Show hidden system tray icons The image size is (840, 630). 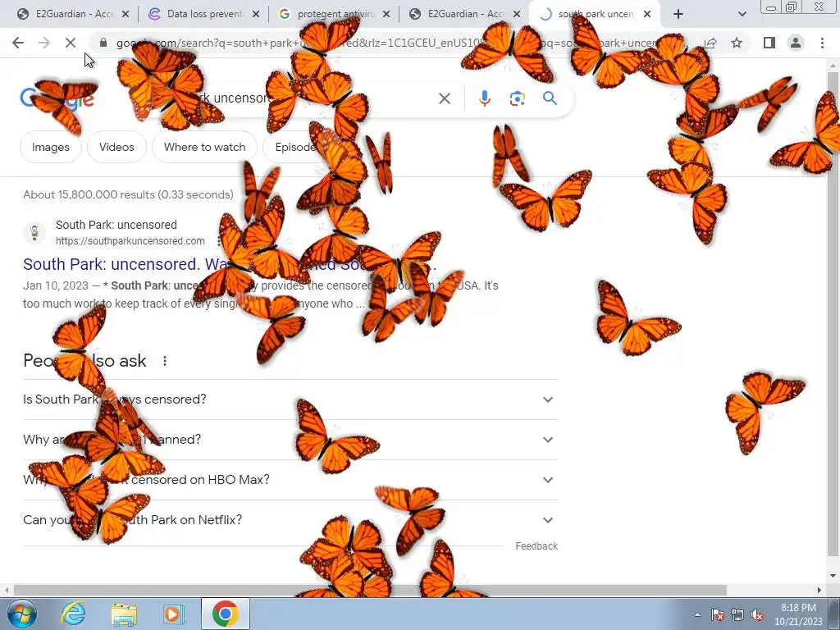(x=697, y=614)
